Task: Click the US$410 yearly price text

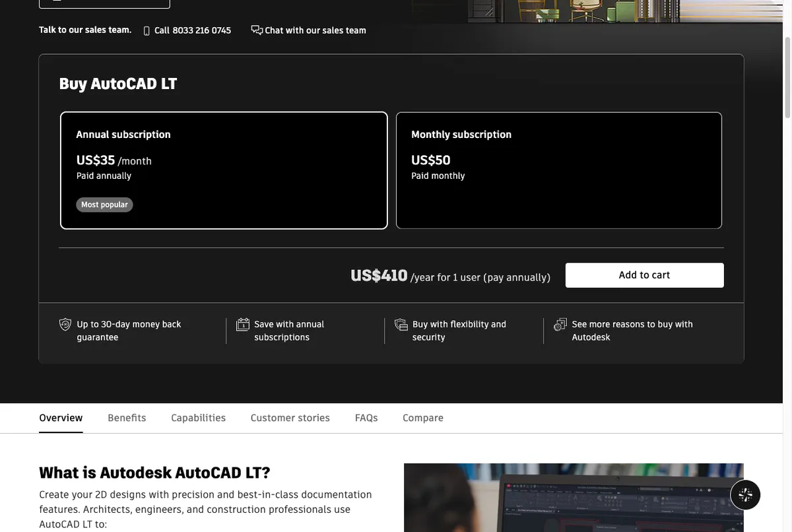Action: pos(379,275)
